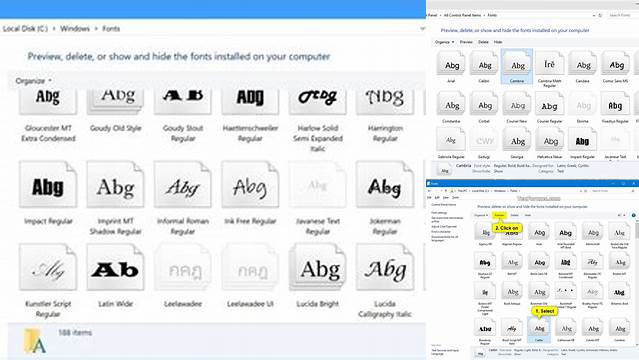Open Tools menu in bottom-right Fonts window

(x=455, y=197)
